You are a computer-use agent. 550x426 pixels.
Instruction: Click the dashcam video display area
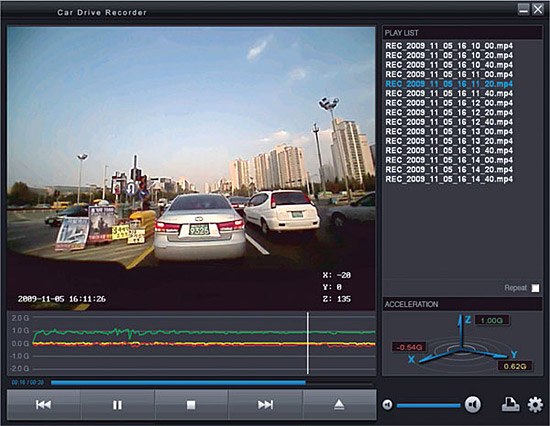point(191,168)
